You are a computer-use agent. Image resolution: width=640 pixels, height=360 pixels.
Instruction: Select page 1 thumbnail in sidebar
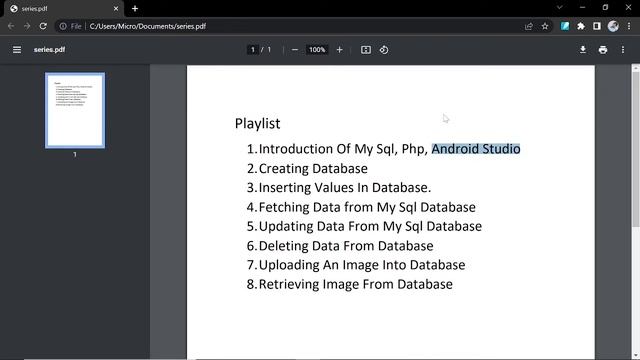(75, 110)
